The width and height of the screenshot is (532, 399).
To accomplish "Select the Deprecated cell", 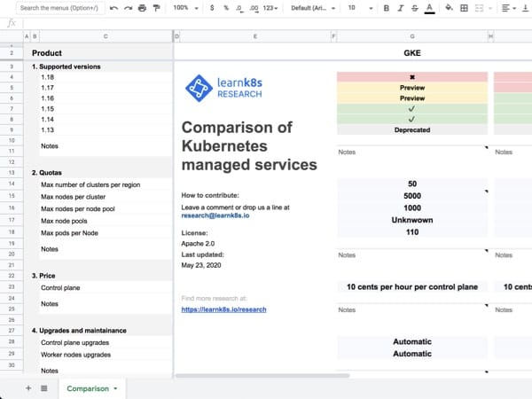I will point(412,130).
